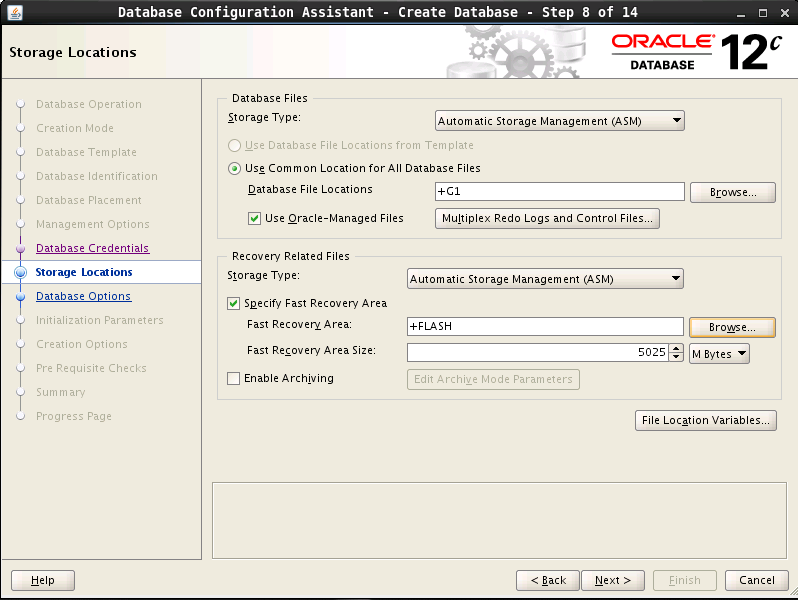Go to Database Options step
The image size is (798, 600).
pos(83,296)
